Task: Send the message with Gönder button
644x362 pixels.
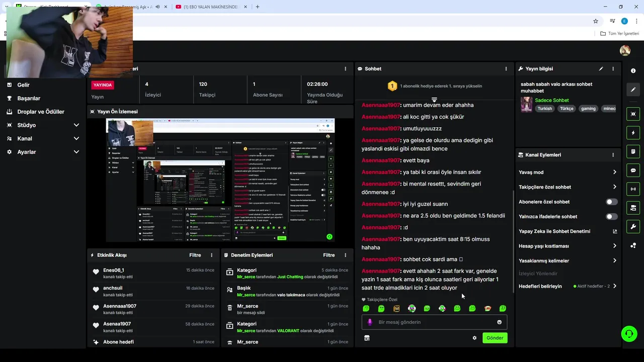Action: point(495,338)
